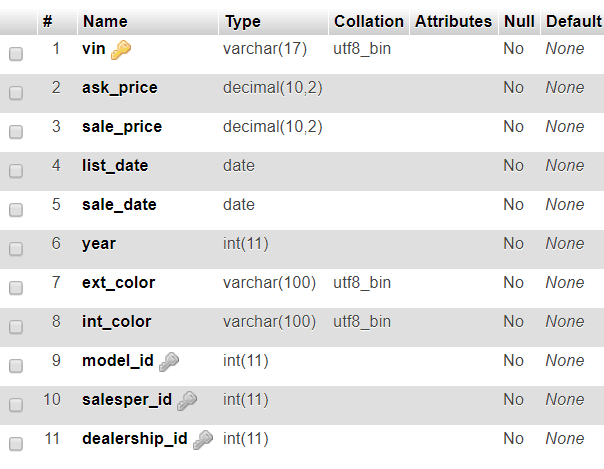Viewport: 604px width, 469px height.
Task: Click the gray key icon beside dealership_id
Action: (203, 439)
